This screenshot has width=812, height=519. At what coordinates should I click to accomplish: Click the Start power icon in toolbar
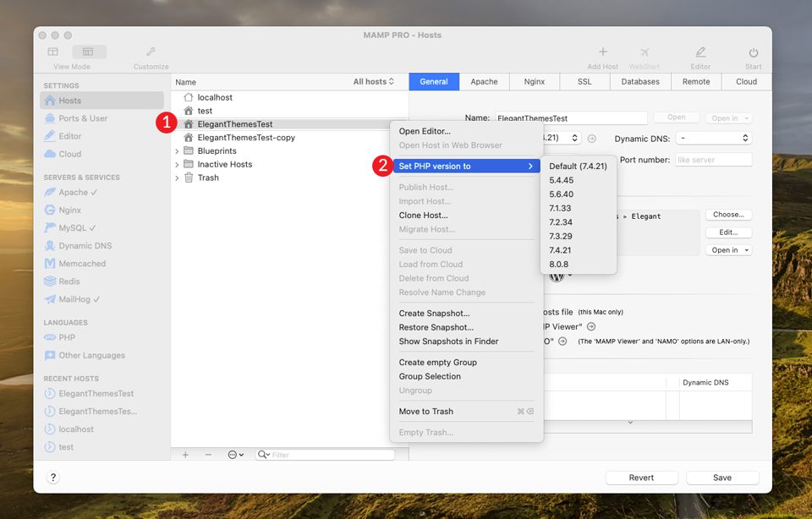pos(753,53)
